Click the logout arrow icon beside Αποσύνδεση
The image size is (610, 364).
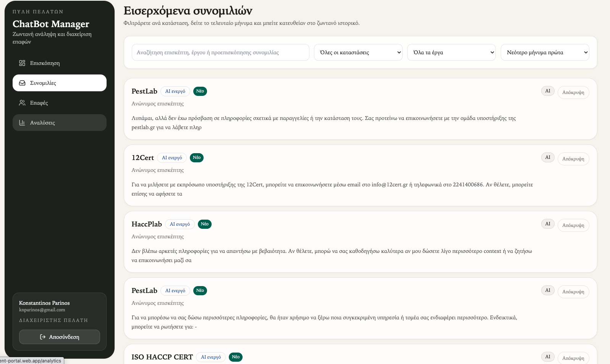click(43, 337)
